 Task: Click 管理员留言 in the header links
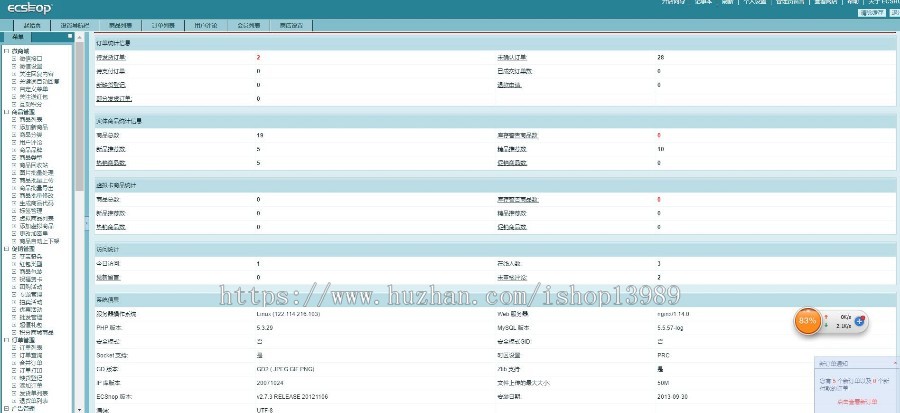click(x=789, y=2)
